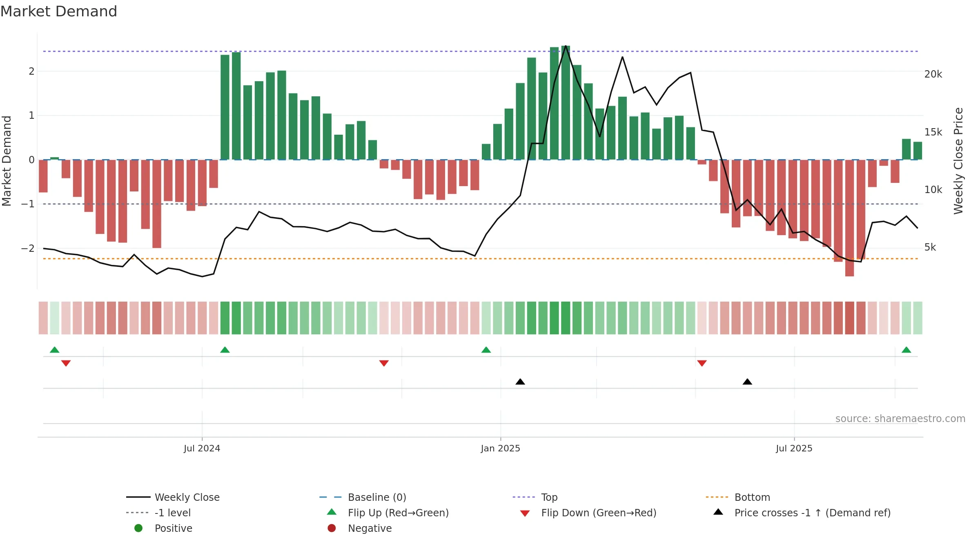The height and width of the screenshot is (551, 980).
Task: Click the darkest red heat-strip cell in mid 2025
Action: click(849, 318)
